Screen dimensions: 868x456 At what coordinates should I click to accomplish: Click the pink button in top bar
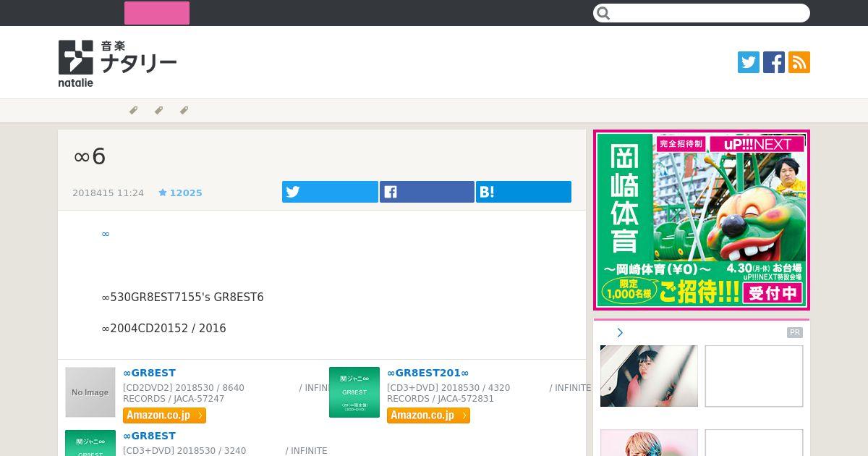pyautogui.click(x=157, y=13)
